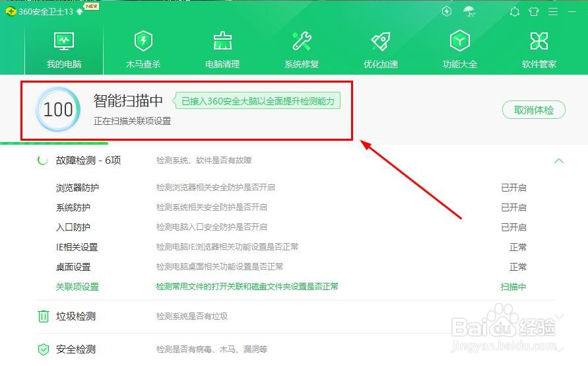Screen dimensions: 588x366
Task: Click 正在扫描关联项设置 status text
Action: [133, 121]
